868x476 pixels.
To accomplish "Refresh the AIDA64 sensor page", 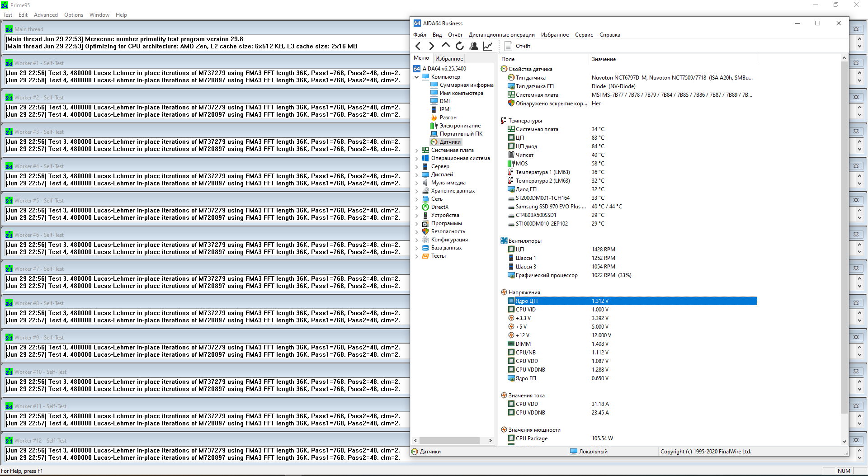I will 460,46.
